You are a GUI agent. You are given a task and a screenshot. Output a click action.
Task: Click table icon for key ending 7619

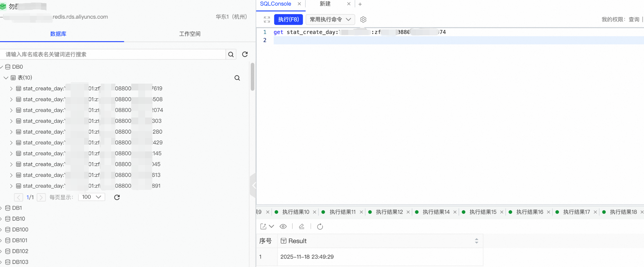pyautogui.click(x=19, y=88)
